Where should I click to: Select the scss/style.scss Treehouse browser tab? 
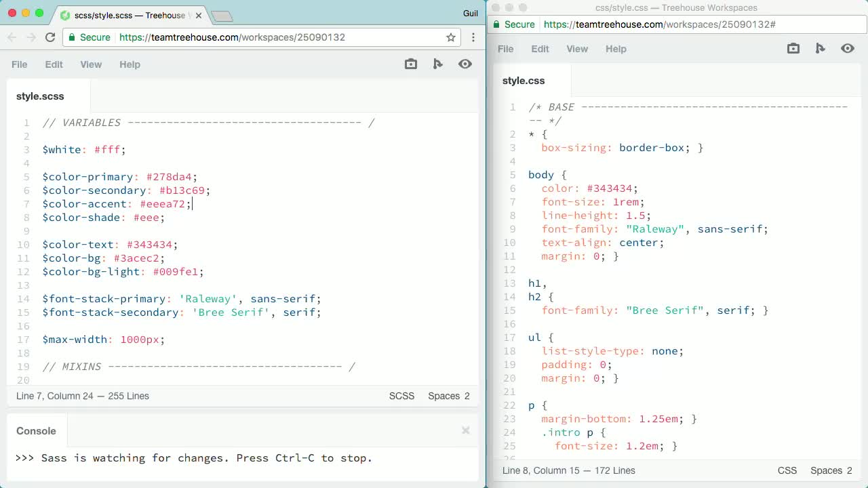[130, 15]
